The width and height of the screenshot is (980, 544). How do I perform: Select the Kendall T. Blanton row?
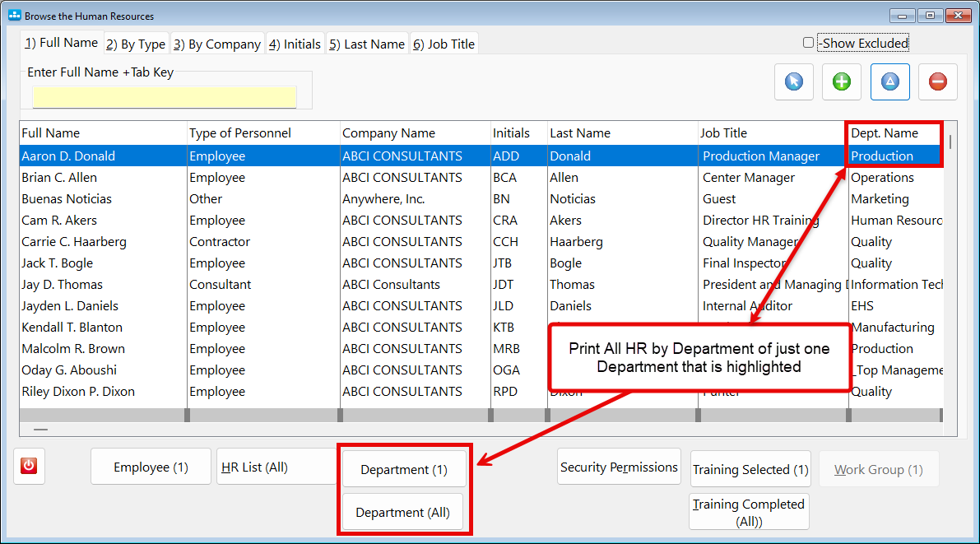(480, 327)
